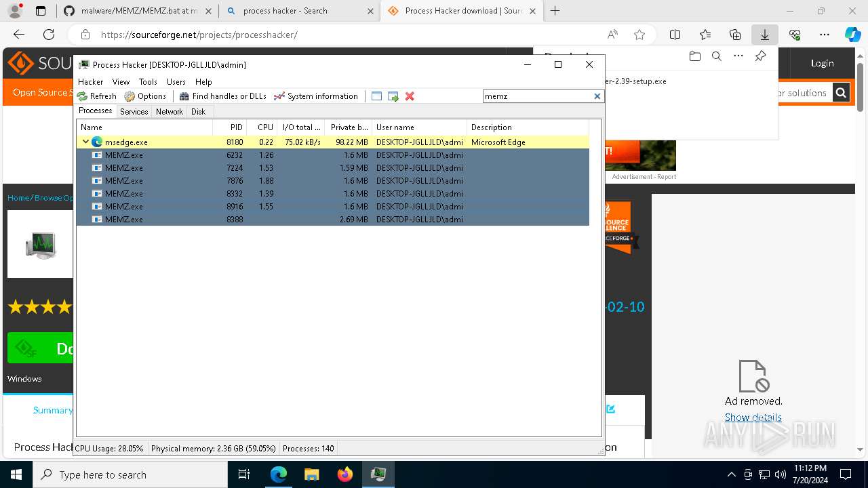Click the Show details link
Viewport: 868px width, 488px height.
tap(753, 418)
